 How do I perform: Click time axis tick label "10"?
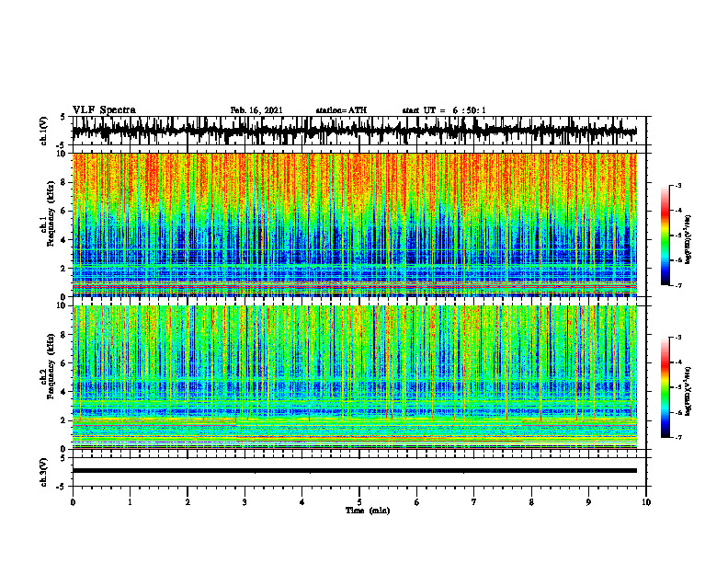(646, 502)
